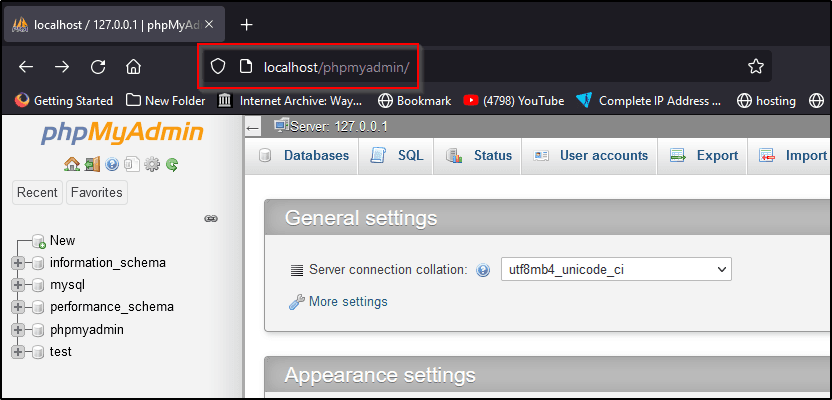Click the address bar URL localhost/phpmyadmin/
This screenshot has height=400, width=832.
[336, 67]
